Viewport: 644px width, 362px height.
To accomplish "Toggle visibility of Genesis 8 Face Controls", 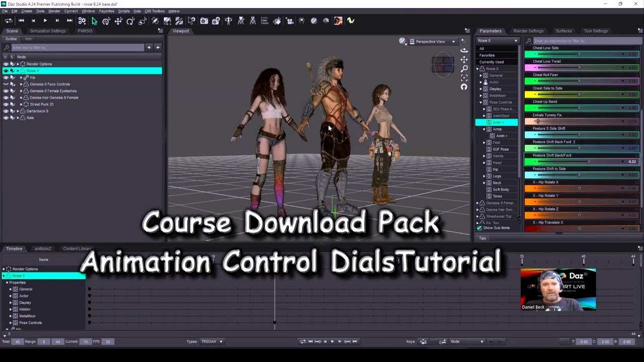I will [6, 84].
